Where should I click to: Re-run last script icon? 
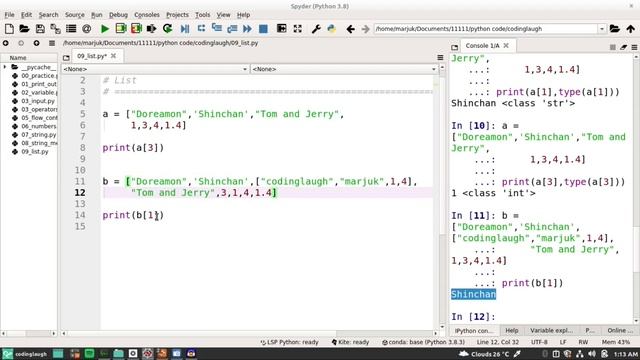(167, 29)
